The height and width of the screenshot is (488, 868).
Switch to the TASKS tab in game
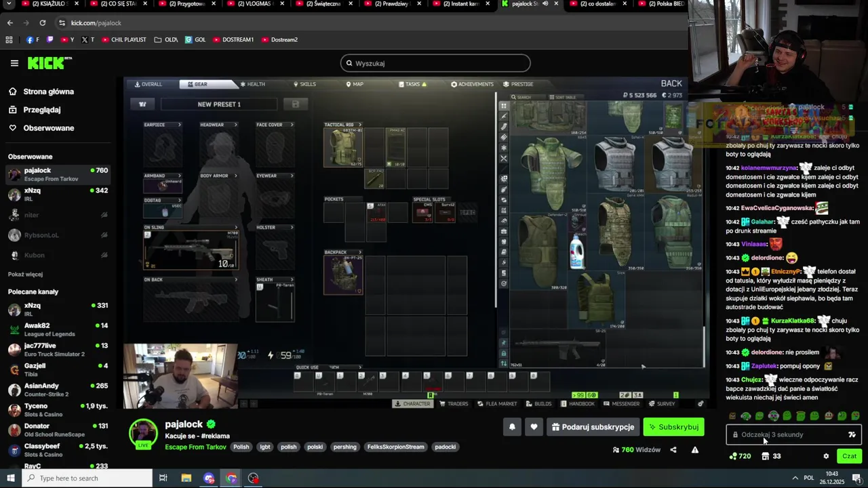click(x=413, y=85)
